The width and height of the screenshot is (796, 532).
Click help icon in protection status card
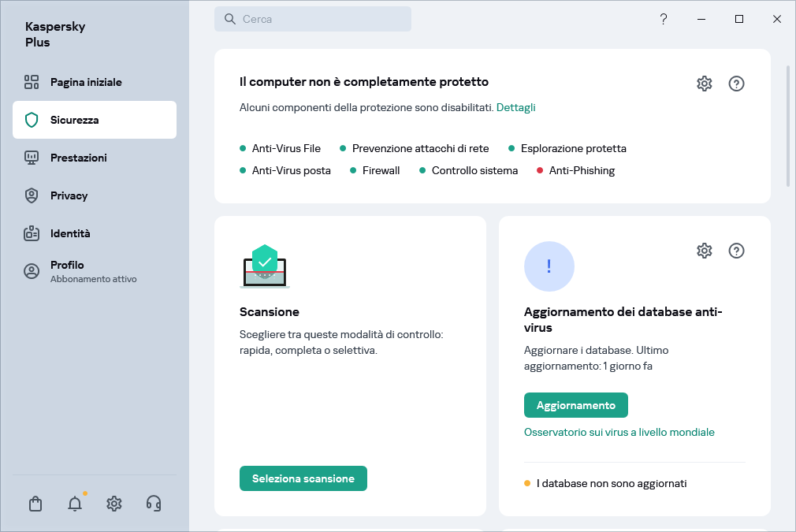[x=737, y=84]
